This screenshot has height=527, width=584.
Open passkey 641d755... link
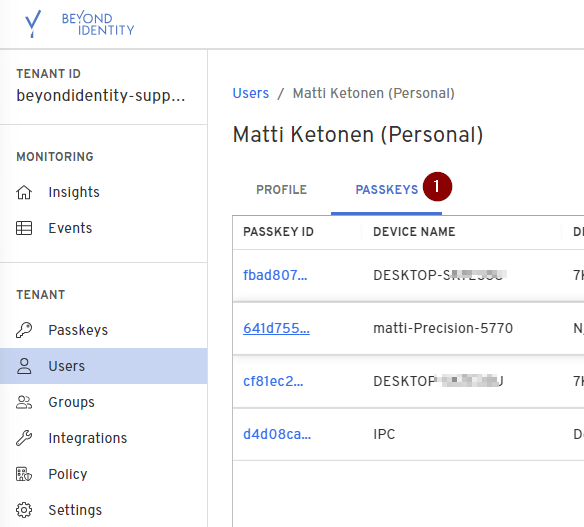click(x=276, y=328)
